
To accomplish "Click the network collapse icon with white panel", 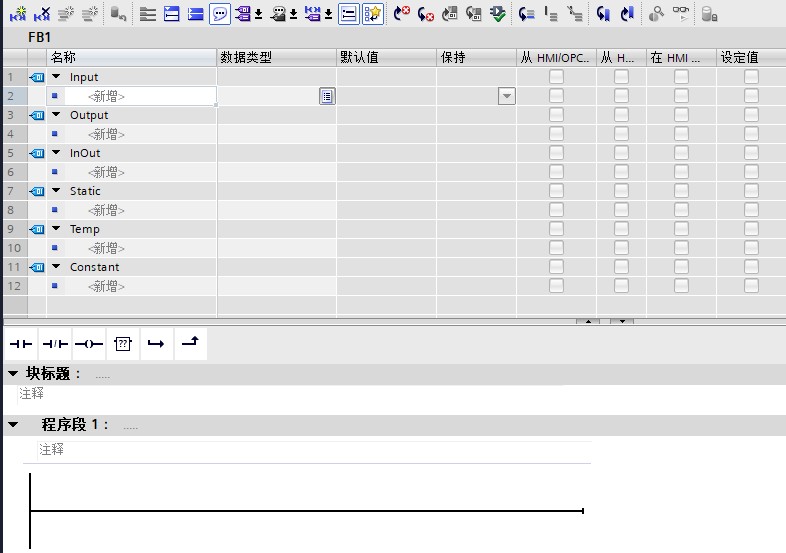I will tap(171, 14).
